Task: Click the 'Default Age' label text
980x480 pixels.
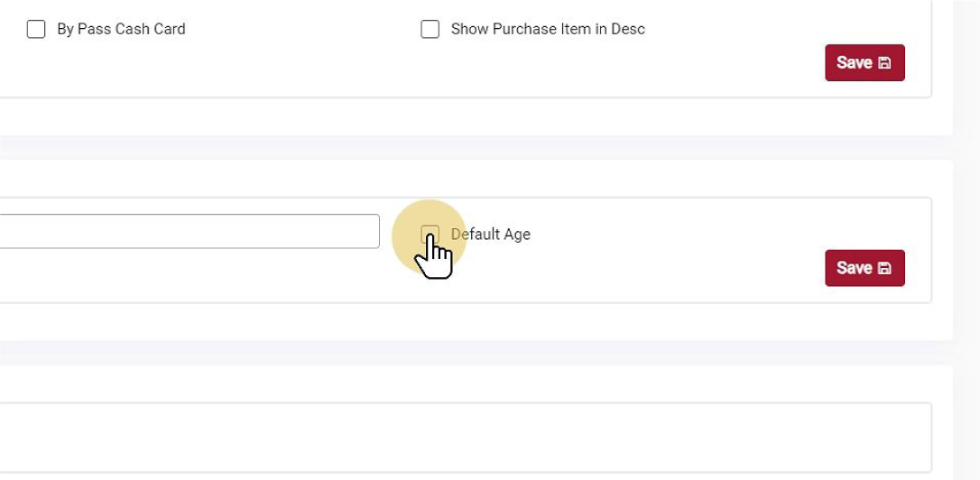Action: [491, 235]
